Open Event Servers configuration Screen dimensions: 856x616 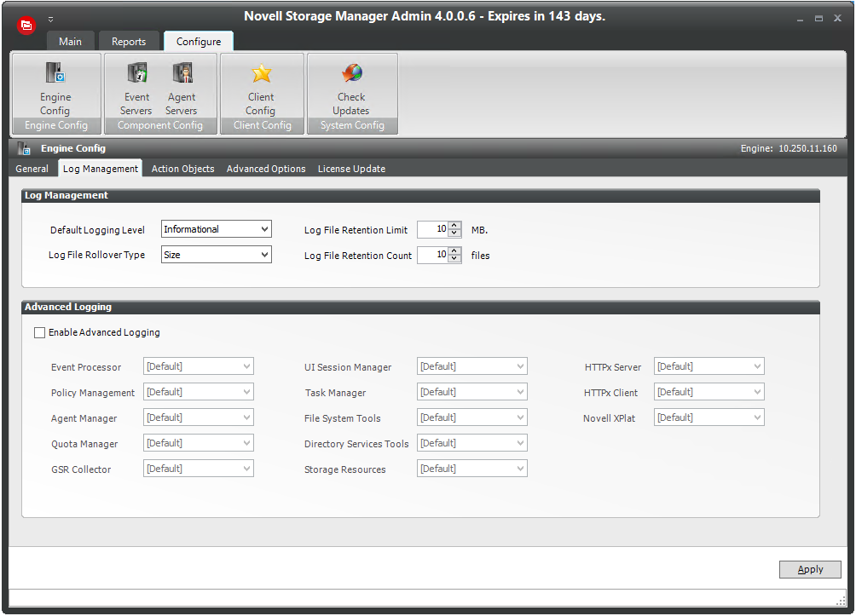coord(136,89)
